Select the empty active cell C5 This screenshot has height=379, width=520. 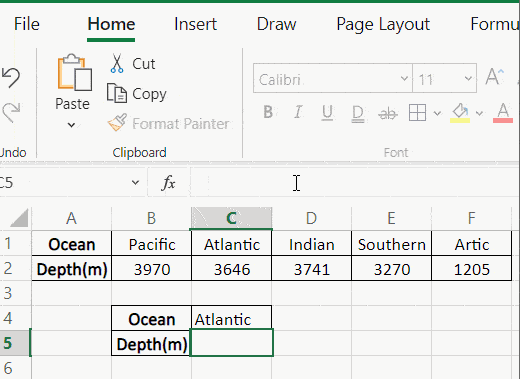coord(232,343)
